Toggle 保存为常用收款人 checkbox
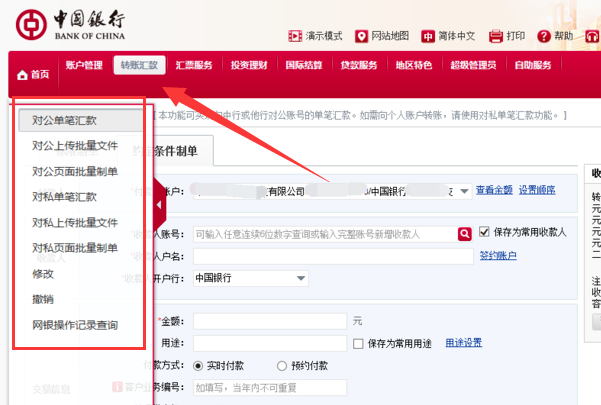This screenshot has width=601, height=405. click(x=485, y=232)
